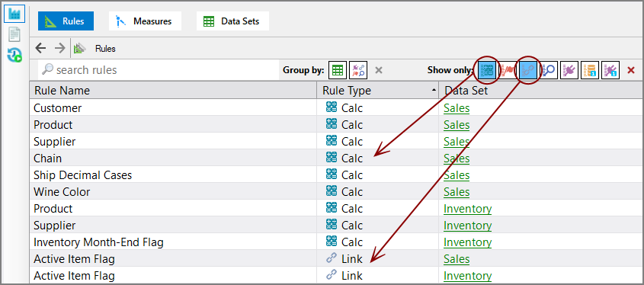This screenshot has height=285, width=644.
Task: Select the Chain rule row
Action: point(336,158)
